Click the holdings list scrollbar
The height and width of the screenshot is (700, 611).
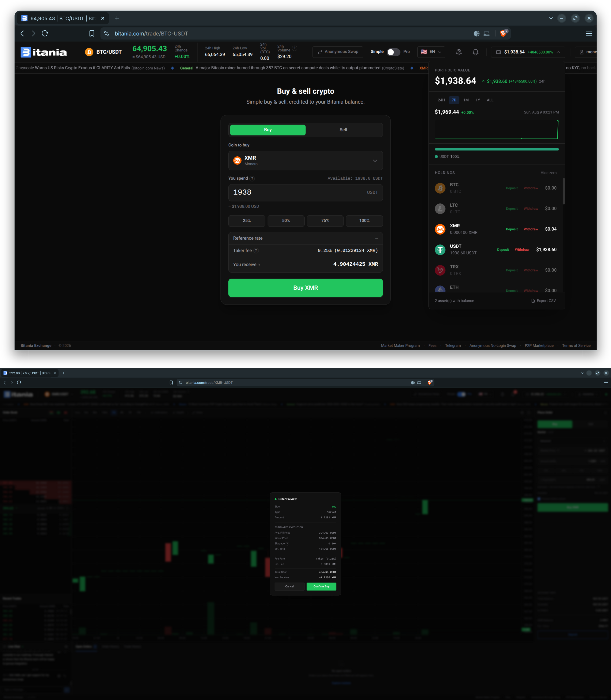pyautogui.click(x=564, y=191)
